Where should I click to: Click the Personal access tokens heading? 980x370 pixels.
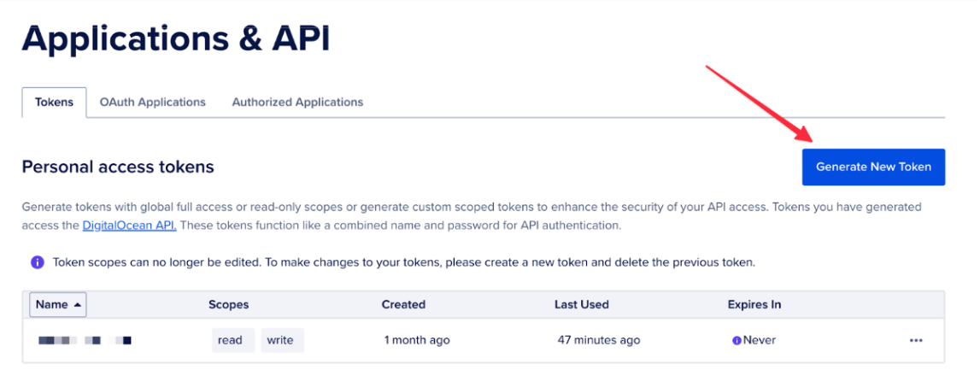click(118, 167)
